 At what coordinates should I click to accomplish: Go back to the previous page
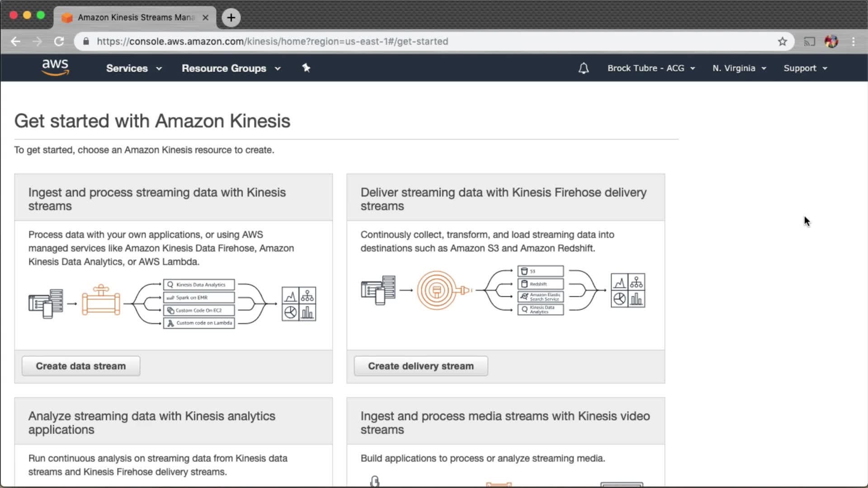tap(16, 42)
